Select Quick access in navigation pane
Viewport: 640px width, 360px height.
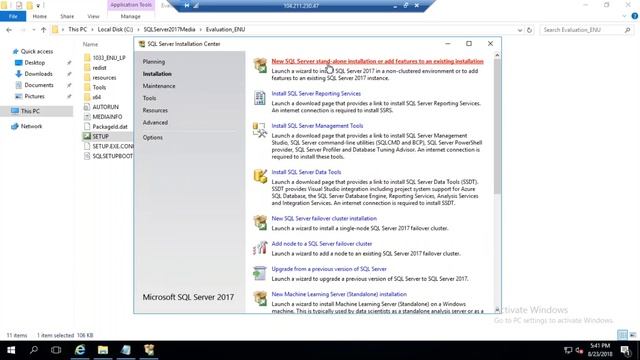[x=37, y=51]
